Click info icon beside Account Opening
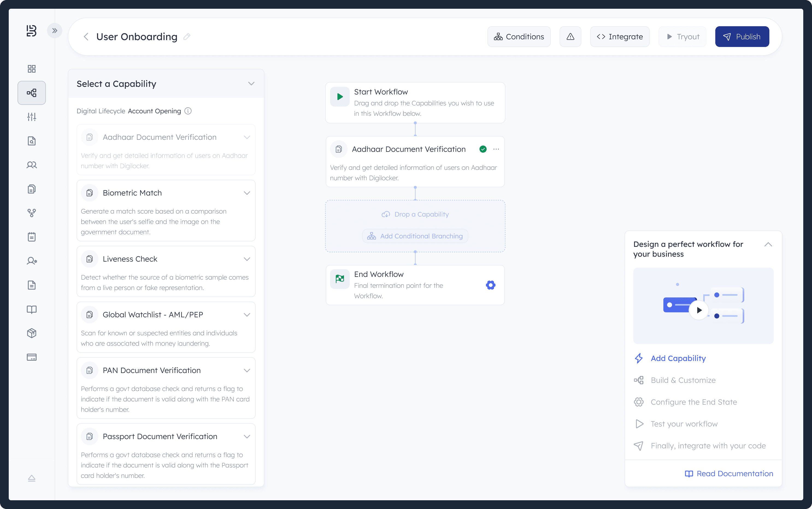The height and width of the screenshot is (509, 812). point(188,111)
